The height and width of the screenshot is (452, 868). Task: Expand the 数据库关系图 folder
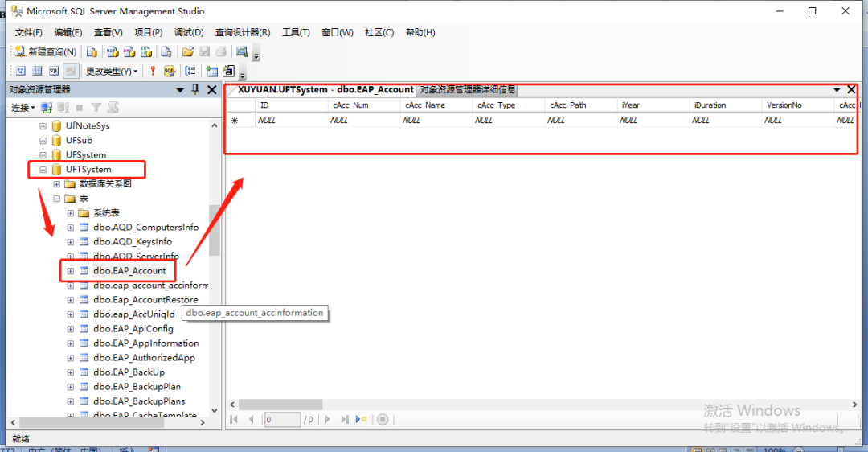(56, 184)
